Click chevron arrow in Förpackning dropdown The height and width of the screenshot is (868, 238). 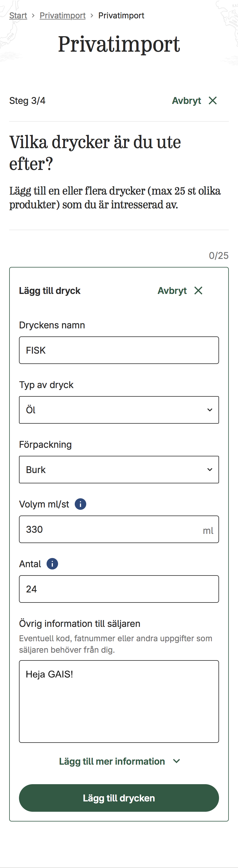(x=210, y=469)
